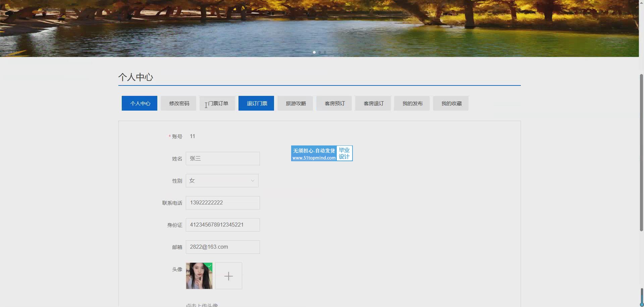Switch to the 客房预订 tab
Screen dimensions: 644x307
click(334, 103)
